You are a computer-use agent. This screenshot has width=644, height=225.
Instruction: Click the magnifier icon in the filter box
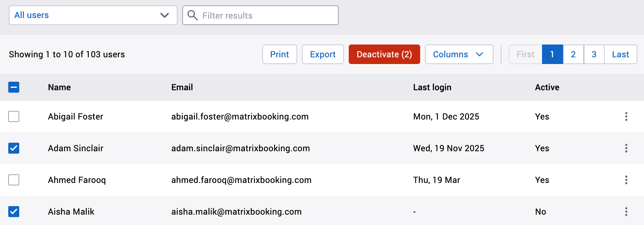[193, 15]
